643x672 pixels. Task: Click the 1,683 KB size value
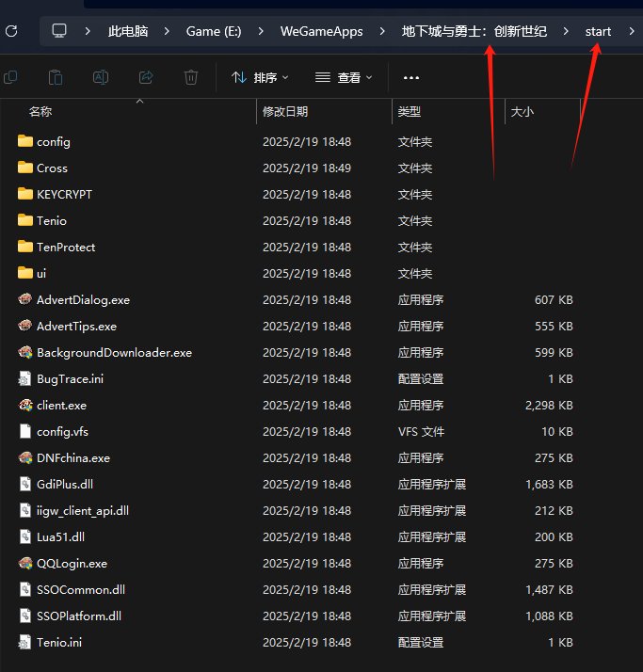coord(549,485)
